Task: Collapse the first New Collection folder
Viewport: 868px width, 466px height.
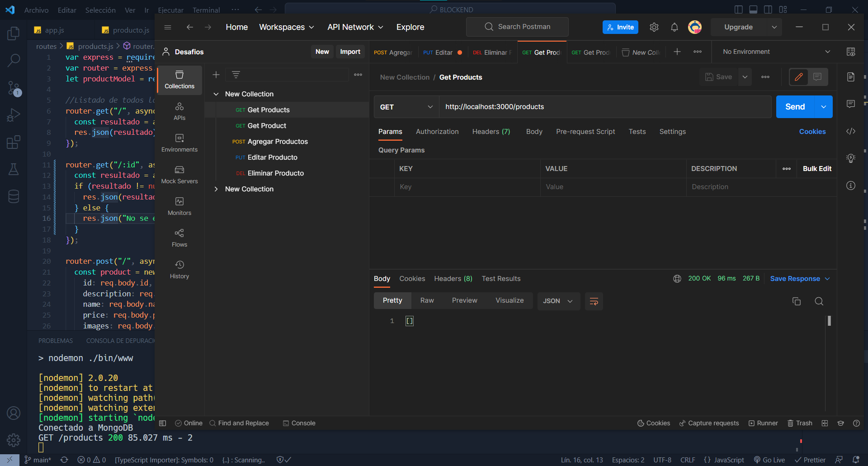Action: [216, 94]
